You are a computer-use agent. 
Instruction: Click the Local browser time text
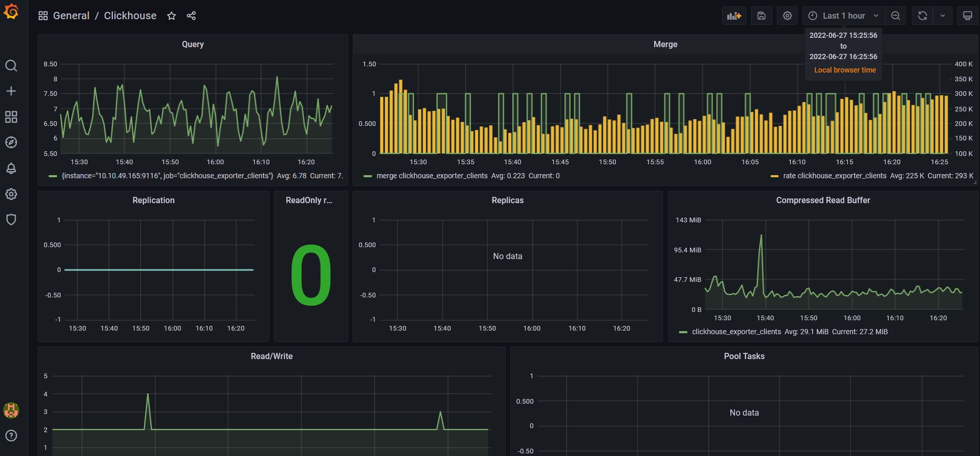point(845,70)
